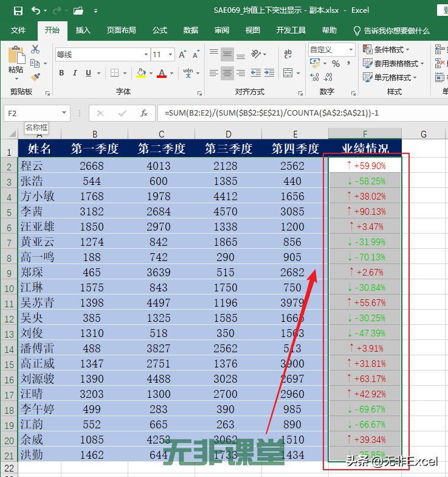Click the Decrease Decimal icon
Screen dimensions: 448x477
328,77
